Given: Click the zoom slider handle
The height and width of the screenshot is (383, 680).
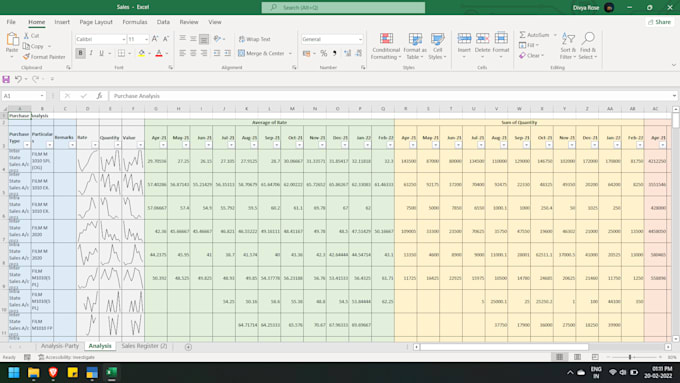Looking at the screenshot, I should [x=630, y=357].
